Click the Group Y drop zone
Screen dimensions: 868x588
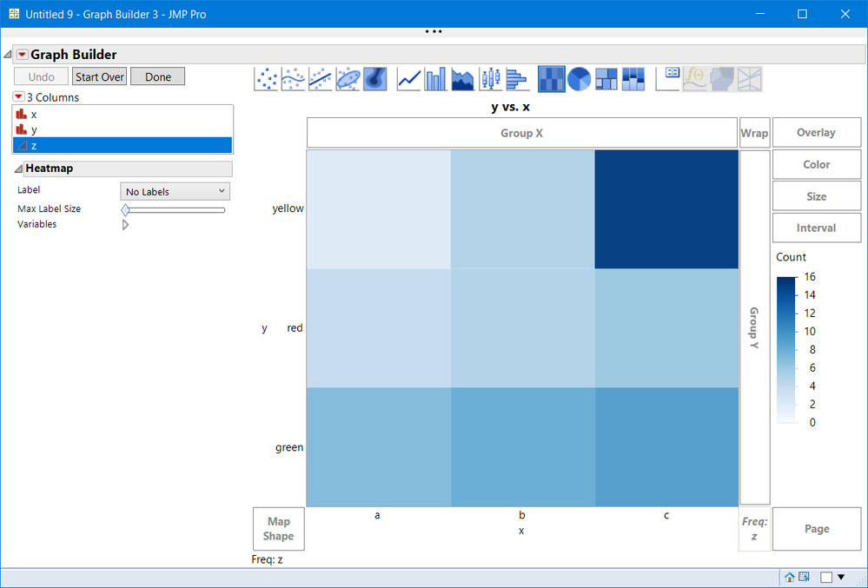click(x=754, y=327)
